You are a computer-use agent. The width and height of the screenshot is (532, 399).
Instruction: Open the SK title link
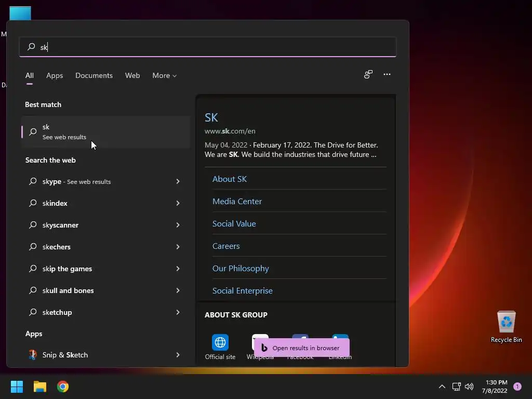pyautogui.click(x=211, y=117)
